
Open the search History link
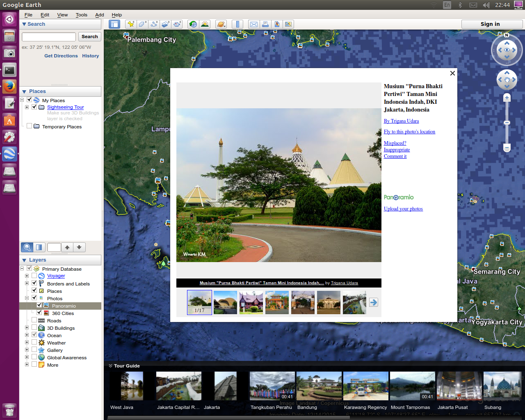pyautogui.click(x=91, y=56)
